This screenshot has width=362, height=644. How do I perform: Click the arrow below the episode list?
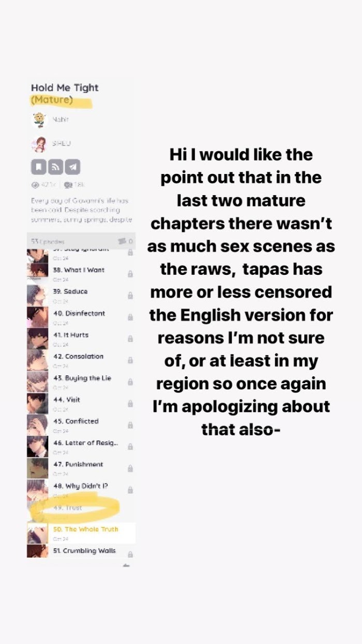coord(126,565)
